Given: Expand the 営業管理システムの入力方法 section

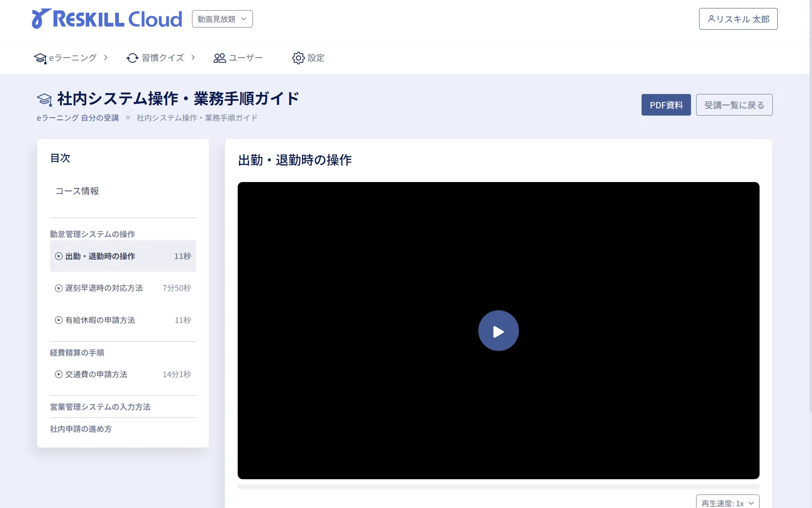Looking at the screenshot, I should coord(100,407).
